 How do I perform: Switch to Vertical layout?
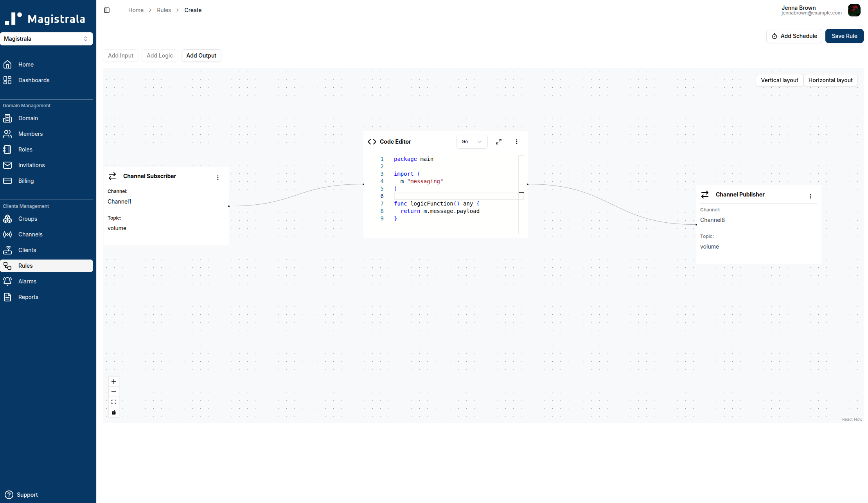click(779, 80)
